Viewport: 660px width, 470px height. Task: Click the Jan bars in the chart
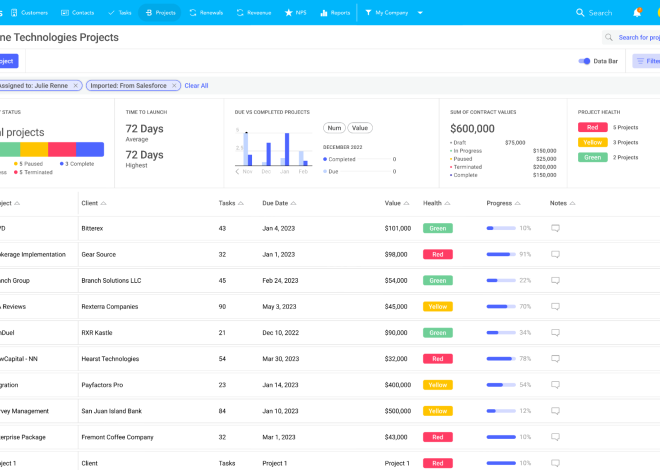pos(285,149)
